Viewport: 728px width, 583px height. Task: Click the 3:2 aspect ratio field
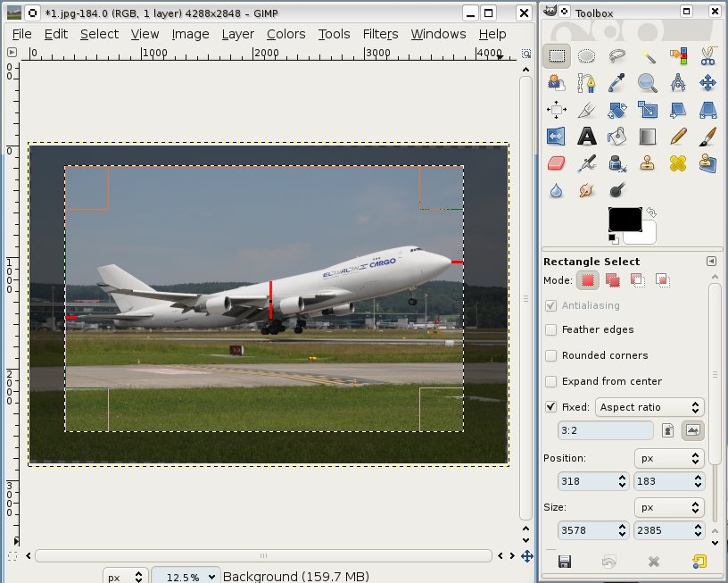coord(606,430)
